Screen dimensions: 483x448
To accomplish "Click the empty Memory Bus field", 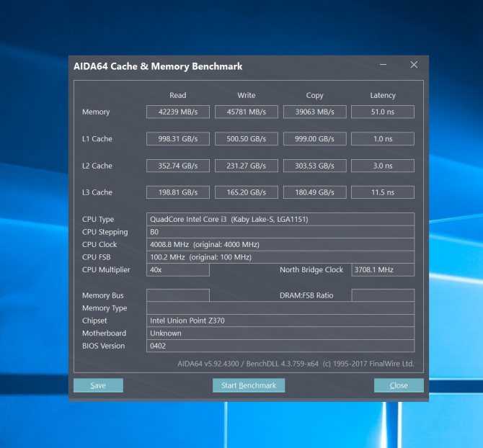I will 178,295.
